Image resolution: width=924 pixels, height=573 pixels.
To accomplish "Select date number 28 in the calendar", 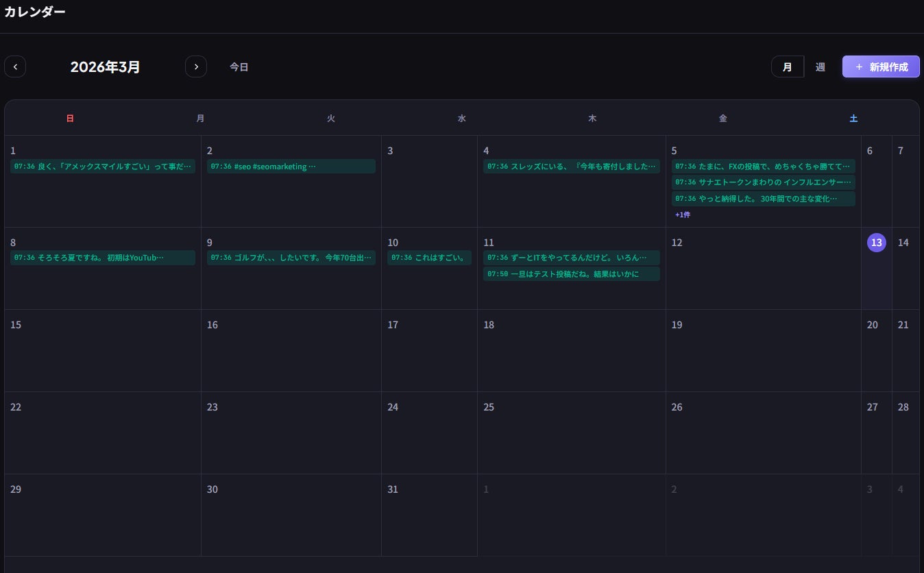I will [903, 407].
